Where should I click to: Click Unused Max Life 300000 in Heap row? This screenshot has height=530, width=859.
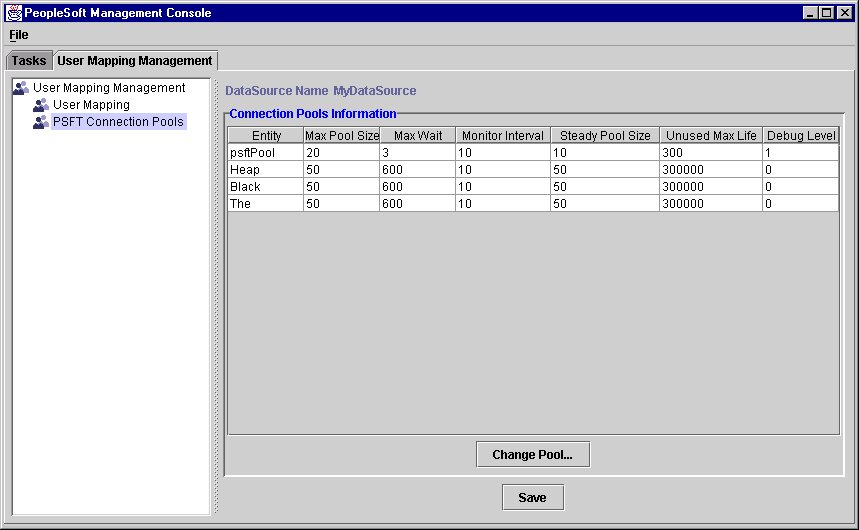tap(711, 169)
